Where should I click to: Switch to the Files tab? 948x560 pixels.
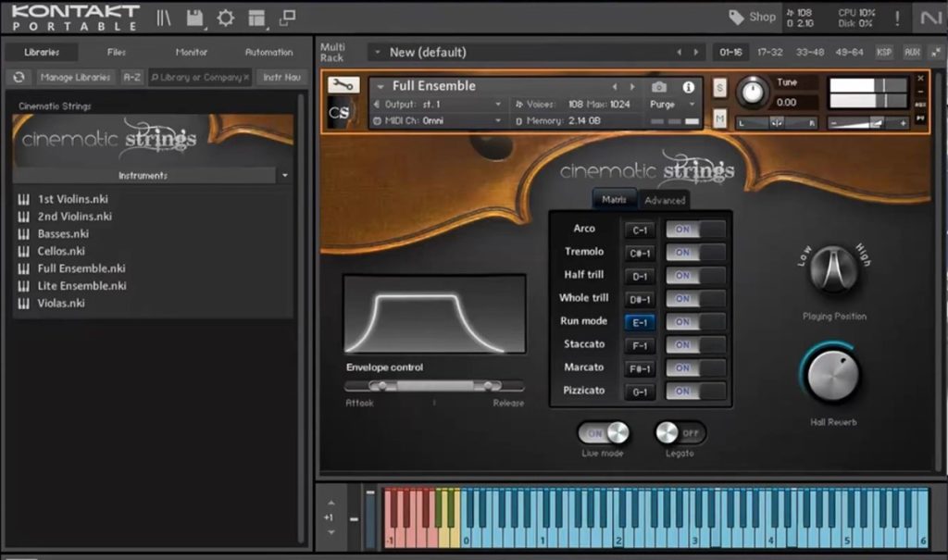(x=117, y=53)
